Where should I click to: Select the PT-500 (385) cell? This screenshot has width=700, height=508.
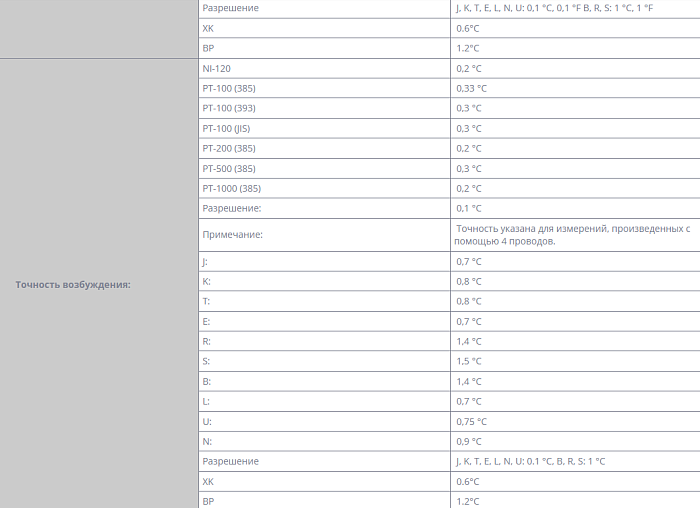[229, 168]
